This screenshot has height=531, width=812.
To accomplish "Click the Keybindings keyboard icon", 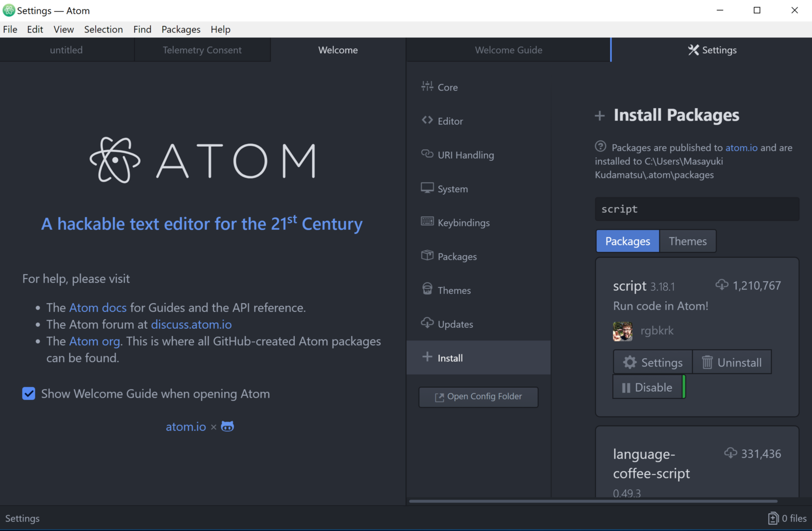I will [427, 221].
